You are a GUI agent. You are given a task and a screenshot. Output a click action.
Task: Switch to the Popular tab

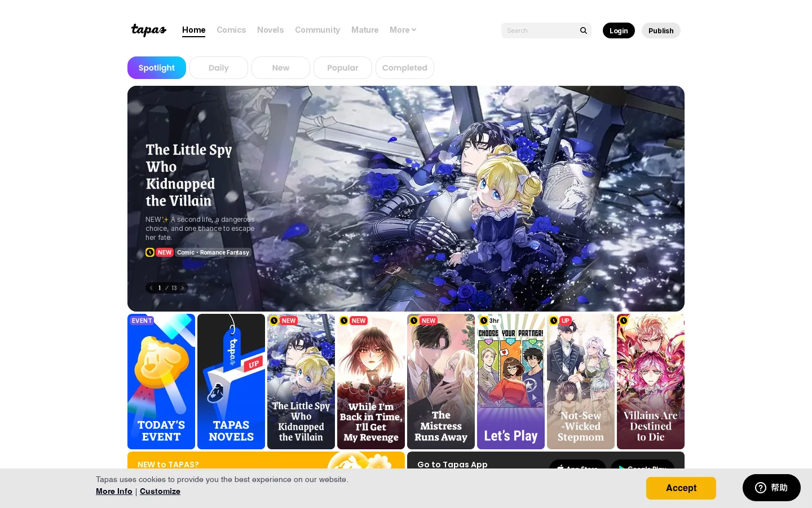343,68
